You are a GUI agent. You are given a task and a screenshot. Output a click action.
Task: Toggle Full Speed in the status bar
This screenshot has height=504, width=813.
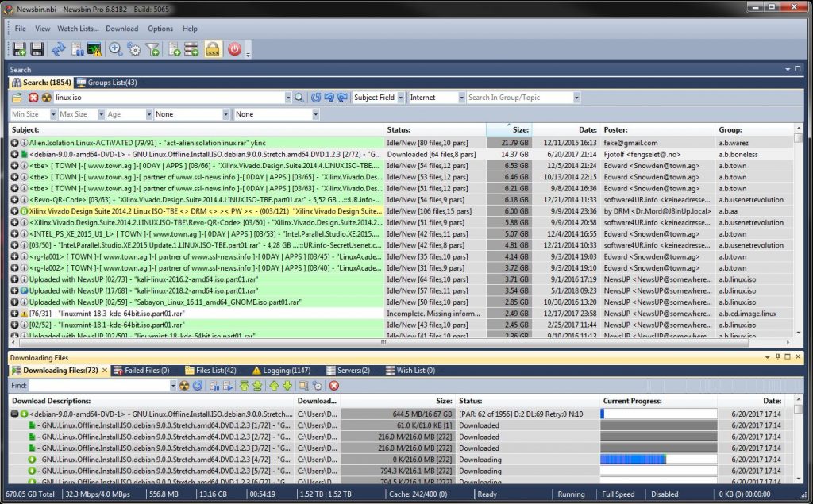click(618, 494)
